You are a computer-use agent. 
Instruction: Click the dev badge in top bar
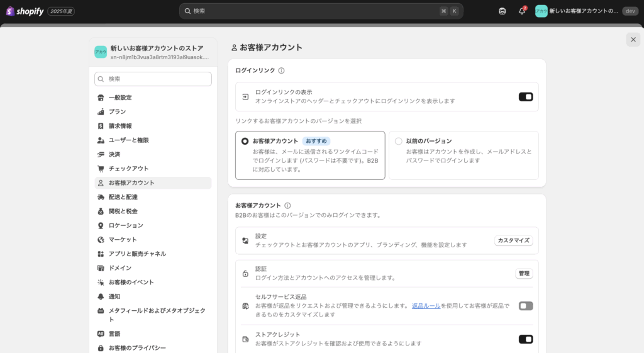click(x=630, y=11)
